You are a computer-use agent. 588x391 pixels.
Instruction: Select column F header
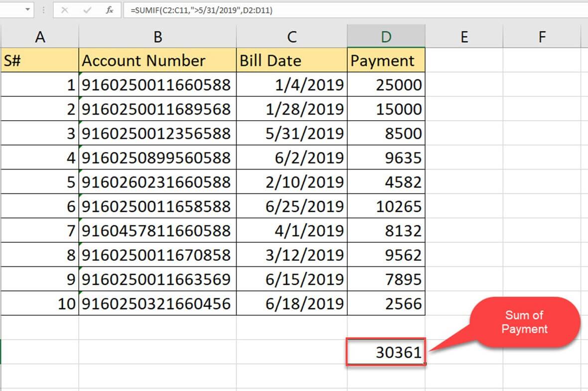(542, 36)
